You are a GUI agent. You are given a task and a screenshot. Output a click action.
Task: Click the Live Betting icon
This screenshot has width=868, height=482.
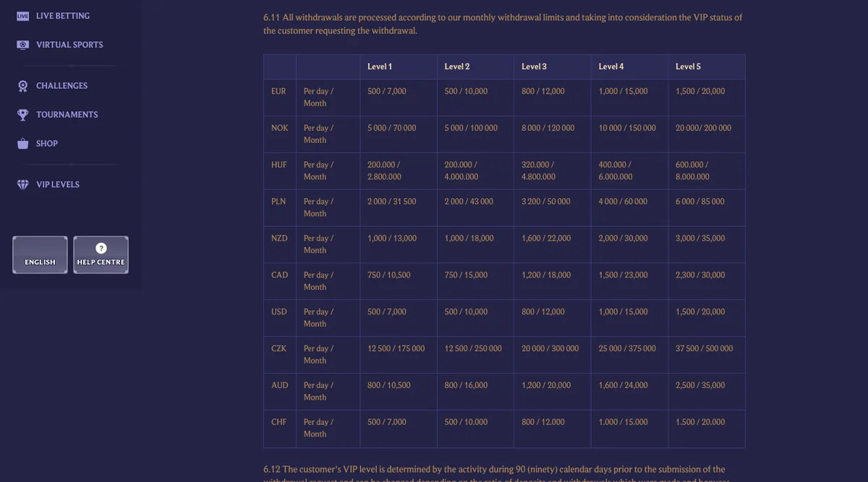[x=23, y=16]
